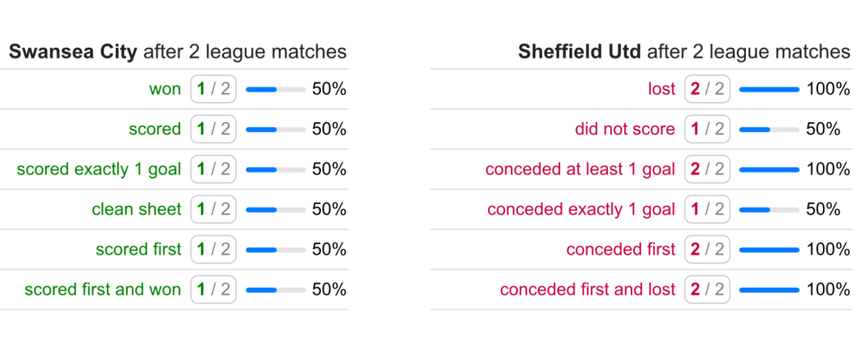Click the "did not score" label

[x=625, y=129]
